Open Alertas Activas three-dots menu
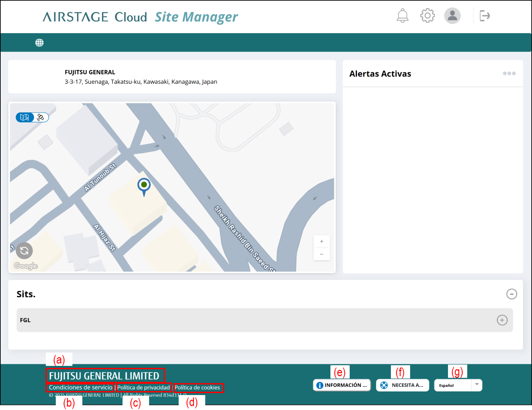532x410 pixels. pyautogui.click(x=509, y=73)
